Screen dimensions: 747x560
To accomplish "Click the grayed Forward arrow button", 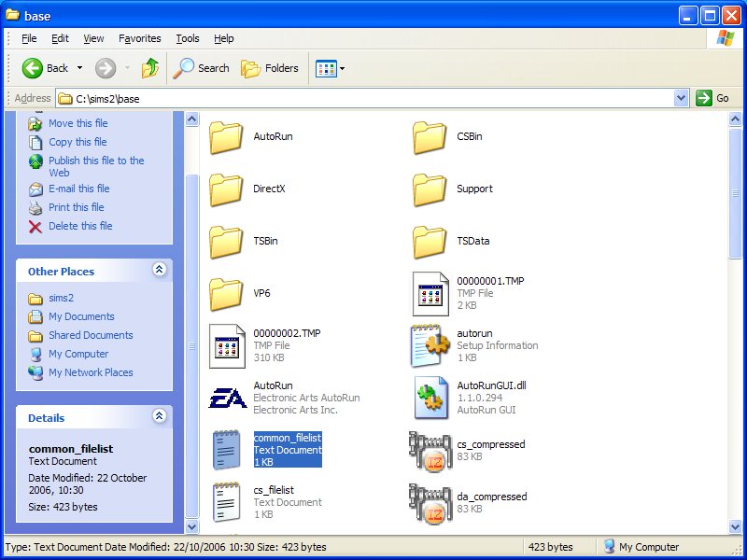I will point(106,68).
